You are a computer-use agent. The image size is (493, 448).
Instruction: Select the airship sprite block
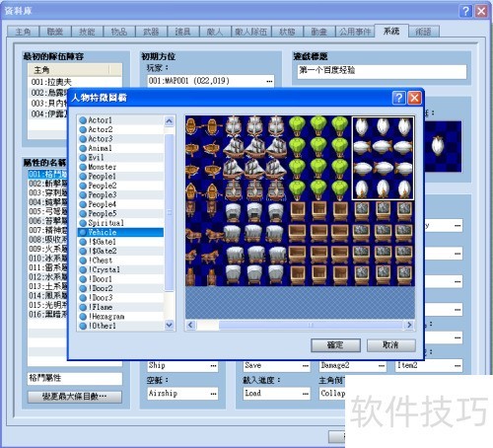click(383, 158)
